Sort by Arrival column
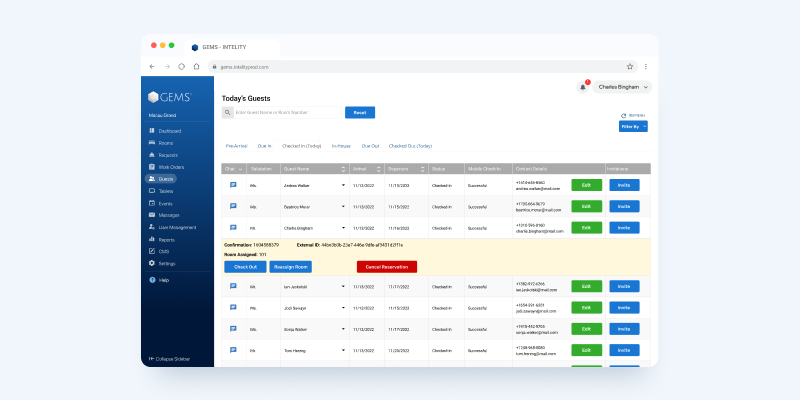 [379, 169]
